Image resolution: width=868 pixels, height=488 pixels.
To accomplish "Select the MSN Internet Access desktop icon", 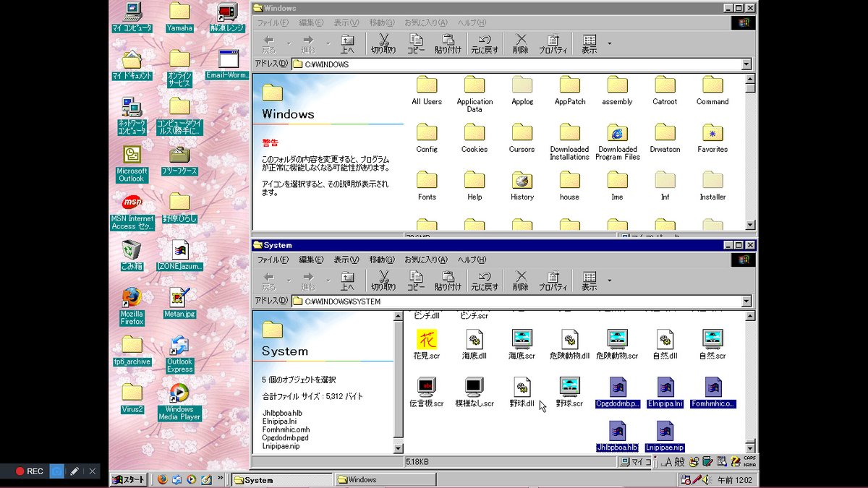I will point(132,211).
